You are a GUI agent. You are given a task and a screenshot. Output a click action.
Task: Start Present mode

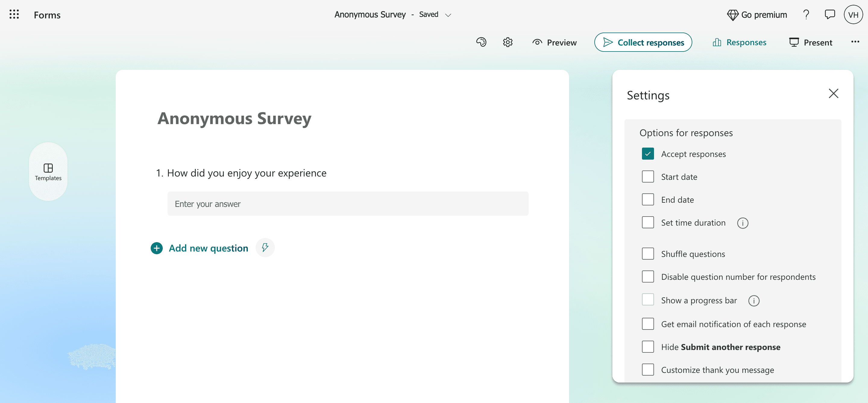(x=810, y=42)
